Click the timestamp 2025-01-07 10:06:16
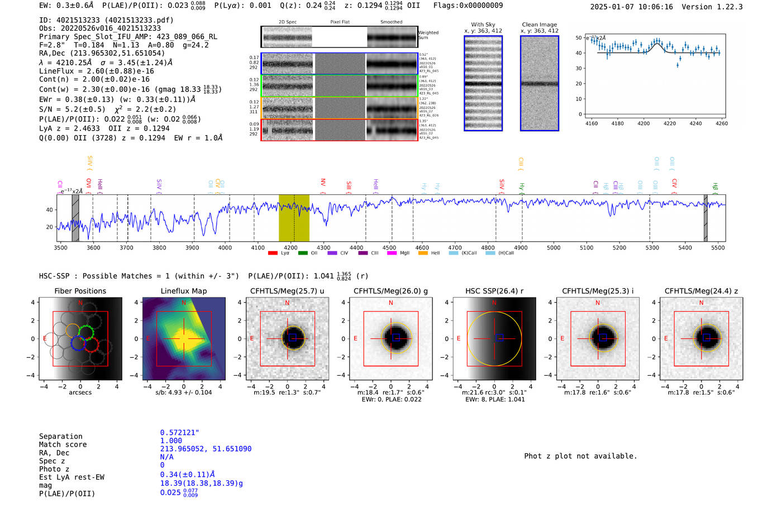This screenshot has width=782, height=532. (632, 7)
